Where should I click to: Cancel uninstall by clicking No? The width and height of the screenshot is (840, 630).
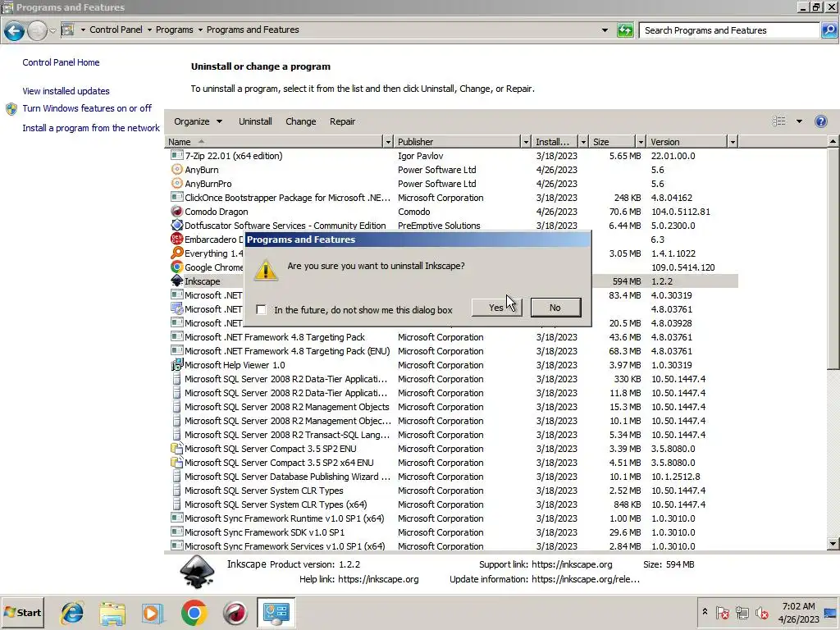[555, 308]
